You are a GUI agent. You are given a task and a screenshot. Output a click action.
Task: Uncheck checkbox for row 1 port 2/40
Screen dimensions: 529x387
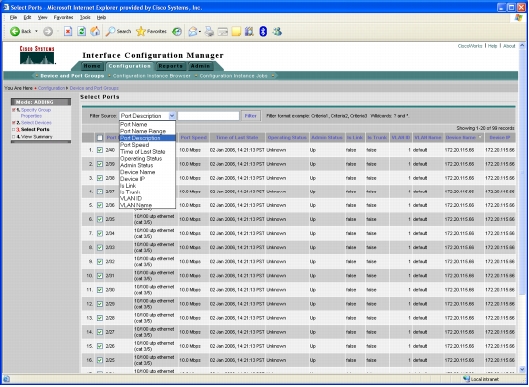[100, 150]
